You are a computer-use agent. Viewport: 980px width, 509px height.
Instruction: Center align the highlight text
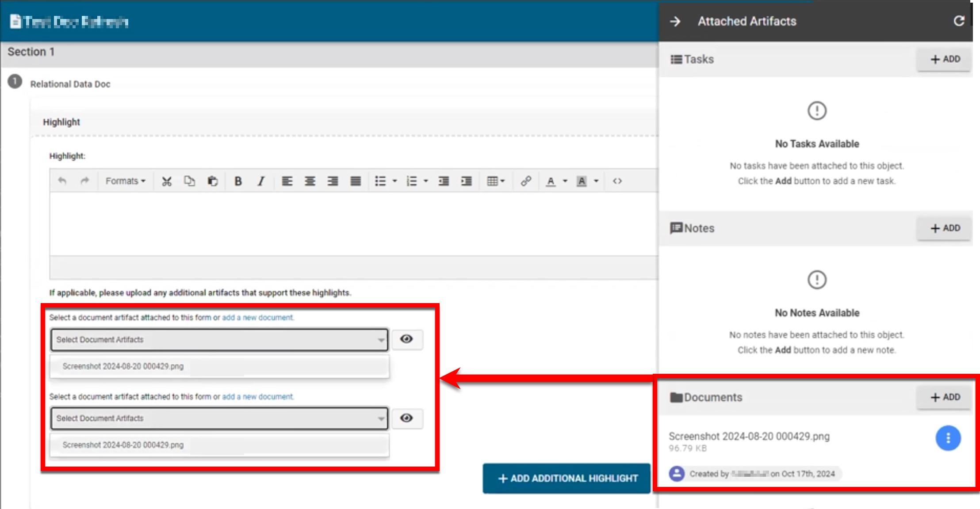coord(310,181)
